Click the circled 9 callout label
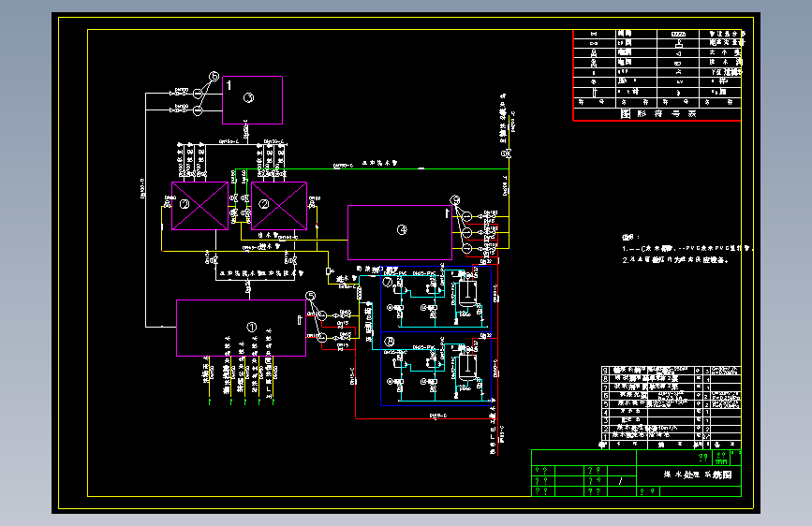 tap(454, 200)
